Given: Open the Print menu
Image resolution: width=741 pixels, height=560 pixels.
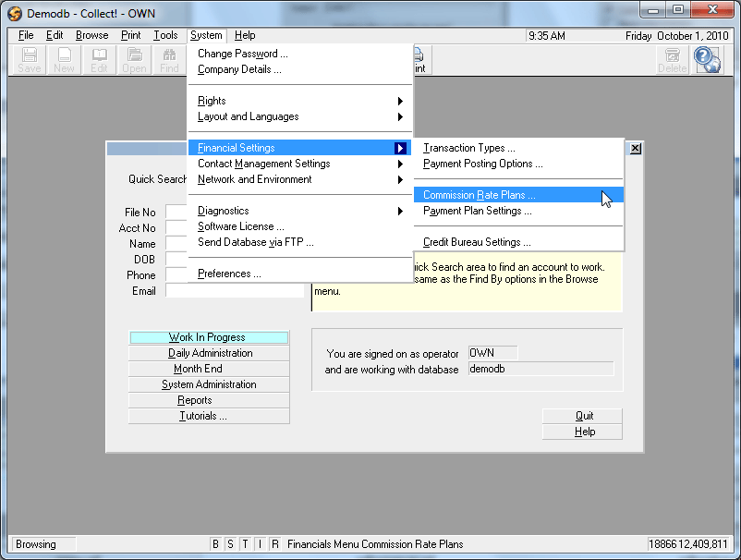Looking at the screenshot, I should 130,35.
